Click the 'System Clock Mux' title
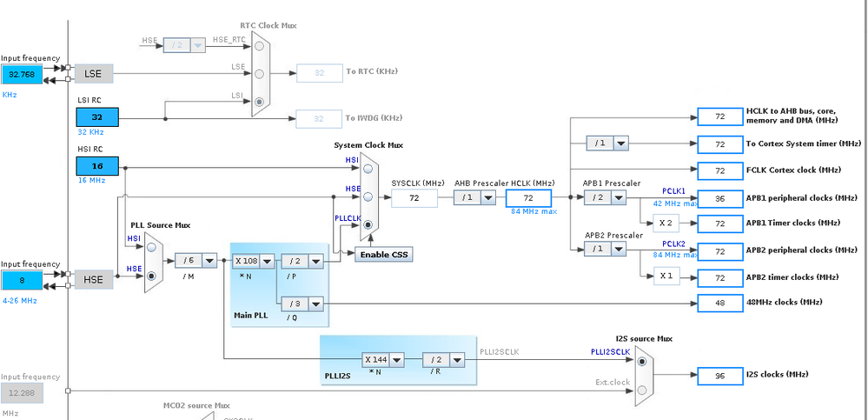Viewport: 868px width, 420px height. tap(368, 145)
